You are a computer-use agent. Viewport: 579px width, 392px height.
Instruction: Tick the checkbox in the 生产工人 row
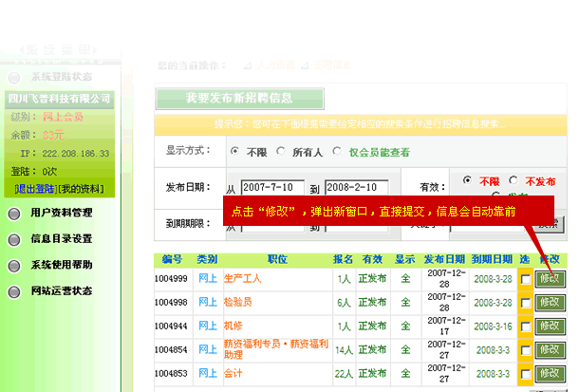coord(525,279)
